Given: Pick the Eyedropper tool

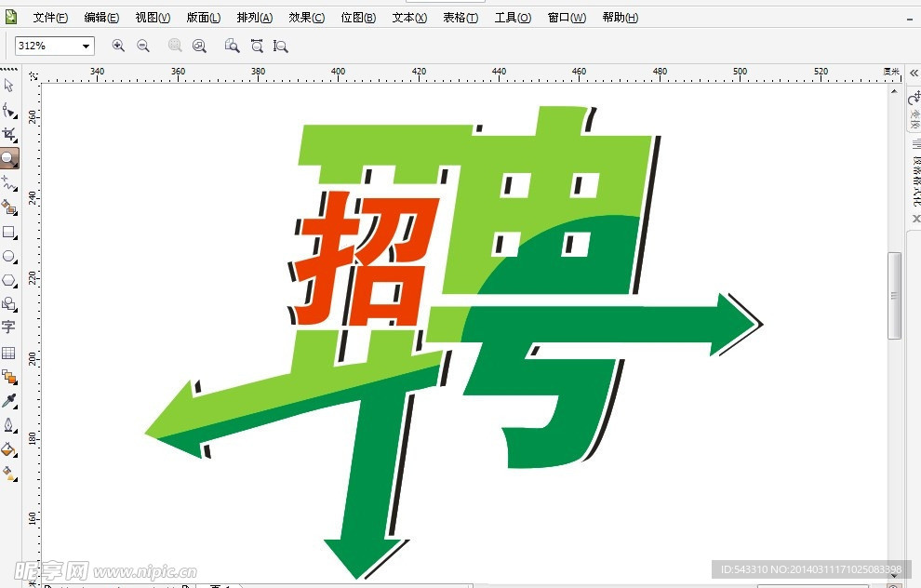Looking at the screenshot, I should click(x=10, y=401).
